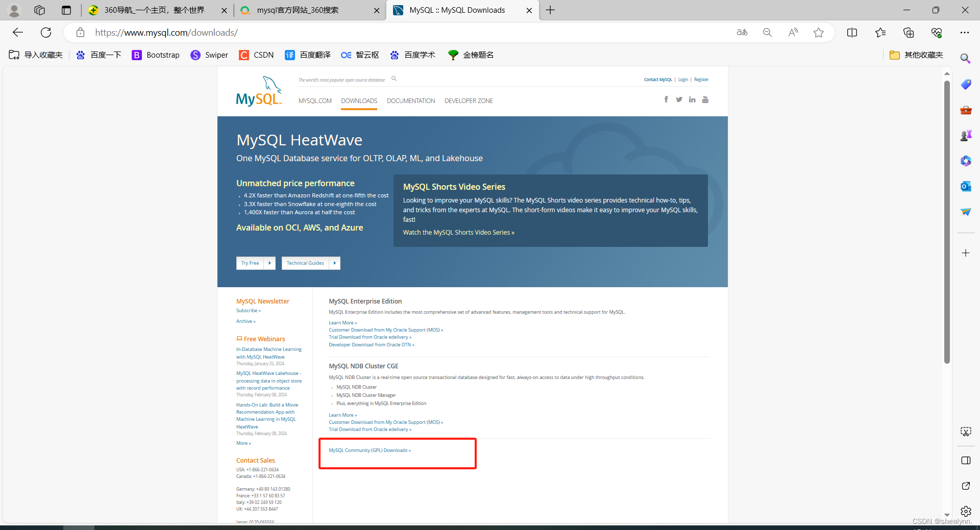Image resolution: width=980 pixels, height=530 pixels.
Task: Open the 其他收藏夹 folder
Action: pyautogui.click(x=916, y=55)
